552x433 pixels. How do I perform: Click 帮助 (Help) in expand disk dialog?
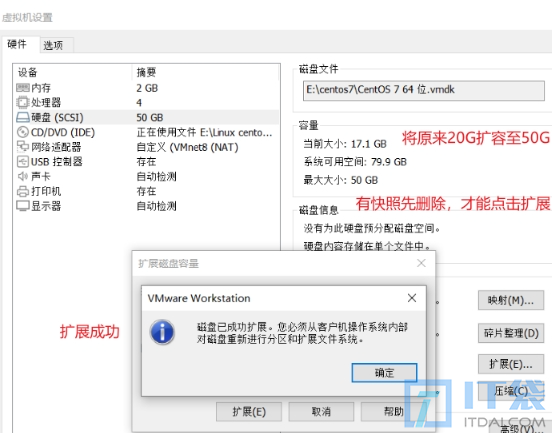pos(393,412)
